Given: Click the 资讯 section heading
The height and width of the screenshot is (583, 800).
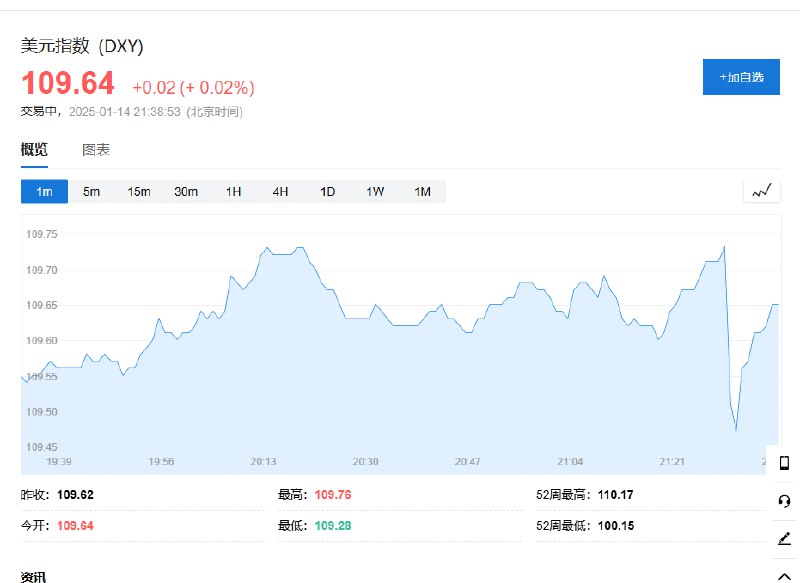Looking at the screenshot, I should pyautogui.click(x=33, y=577).
